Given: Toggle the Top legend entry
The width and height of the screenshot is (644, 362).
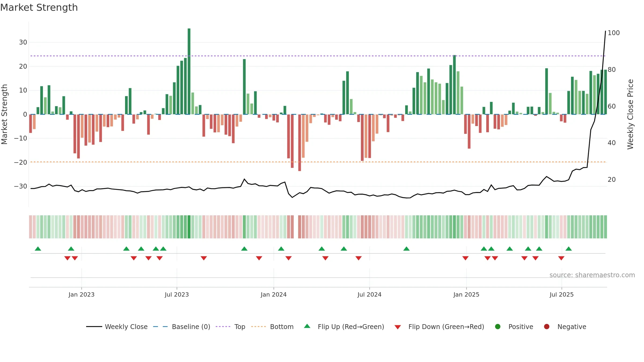Looking at the screenshot, I should coord(230,327).
